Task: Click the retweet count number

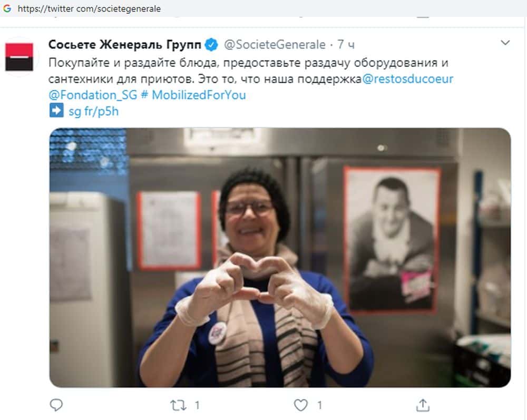Action: pyautogui.click(x=197, y=405)
